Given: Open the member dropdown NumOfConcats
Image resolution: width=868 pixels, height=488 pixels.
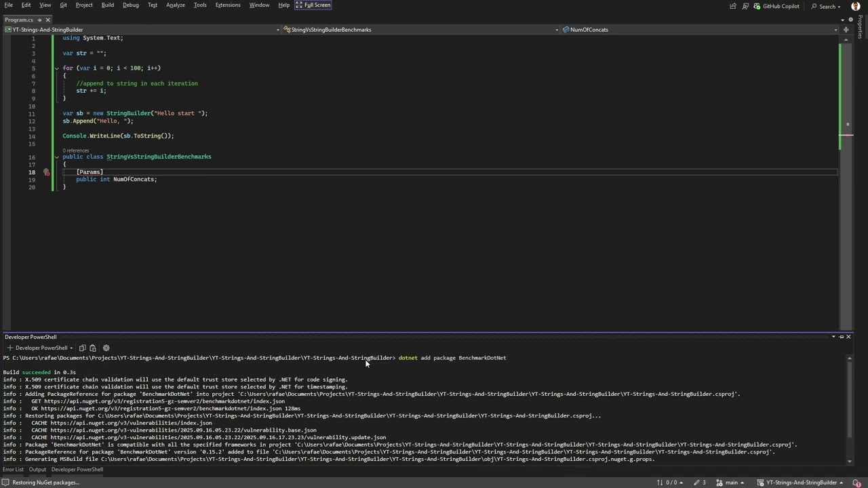Looking at the screenshot, I should 700,30.
